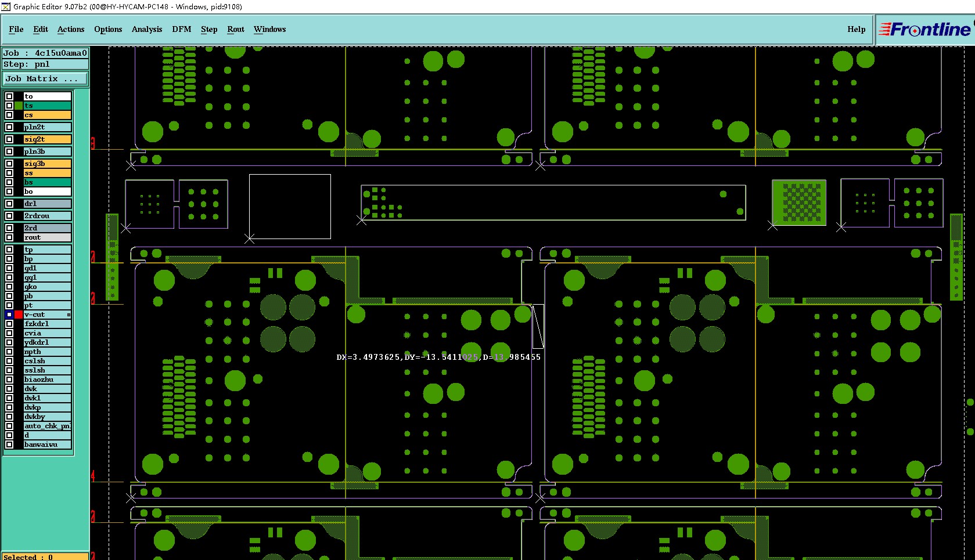Toggle the 2rd layer checkbox
975x560 pixels.
(x=9, y=228)
